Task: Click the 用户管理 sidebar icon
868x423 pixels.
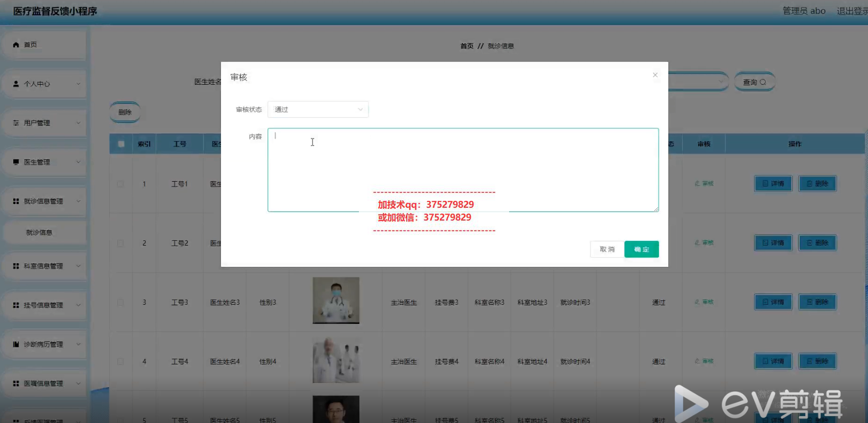Action: pos(16,123)
